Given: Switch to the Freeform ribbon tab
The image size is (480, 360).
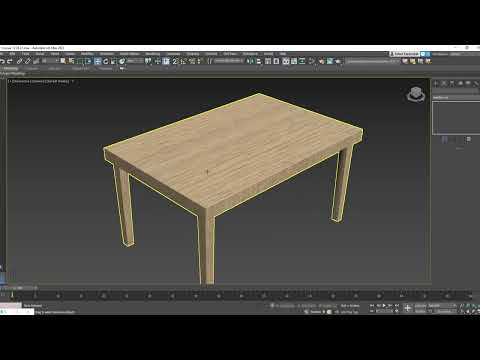Looking at the screenshot, I should [32, 68].
